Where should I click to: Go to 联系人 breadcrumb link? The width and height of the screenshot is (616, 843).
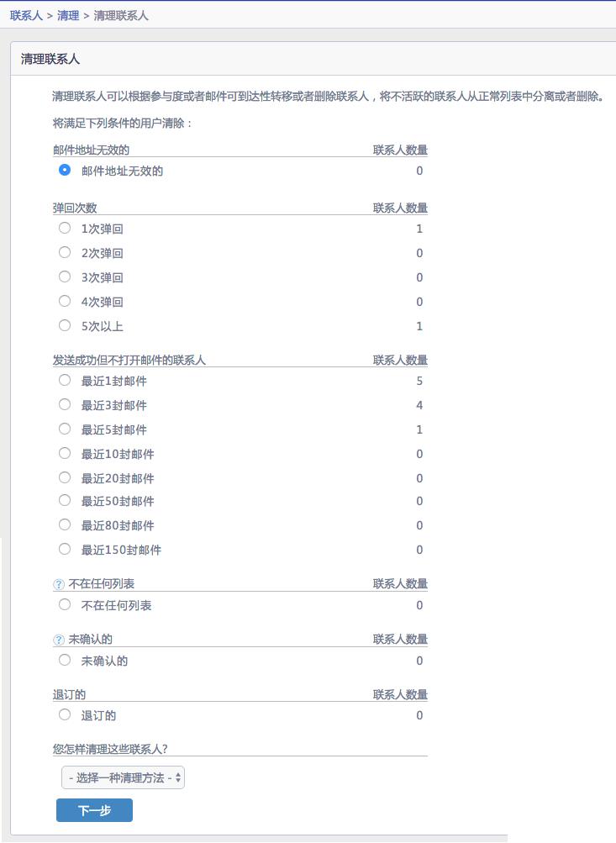pos(26,16)
